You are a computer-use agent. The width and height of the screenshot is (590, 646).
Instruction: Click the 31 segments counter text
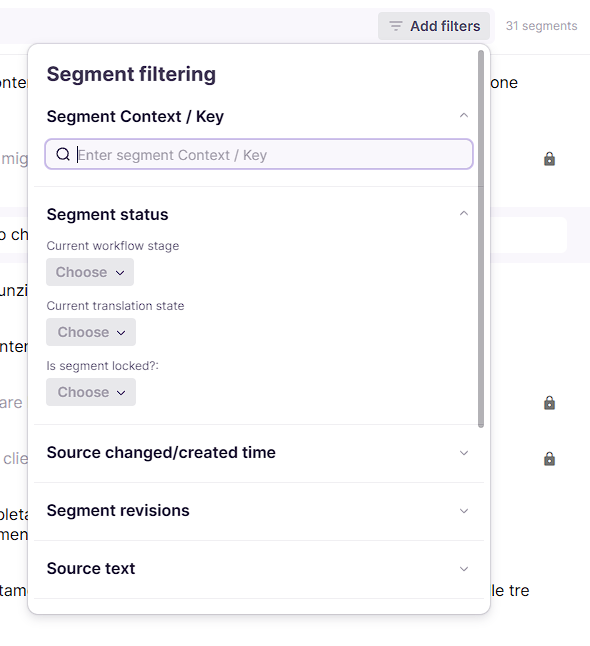[541, 26]
